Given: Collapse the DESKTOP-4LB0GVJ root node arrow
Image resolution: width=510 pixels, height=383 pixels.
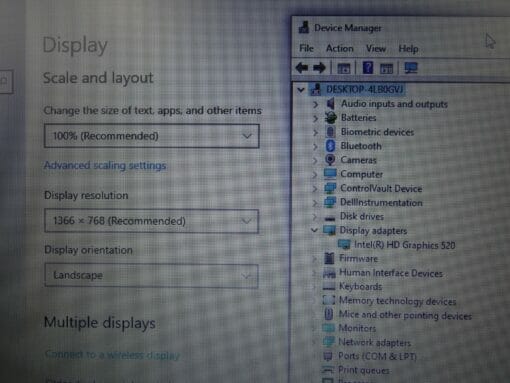Looking at the screenshot, I should [301, 90].
